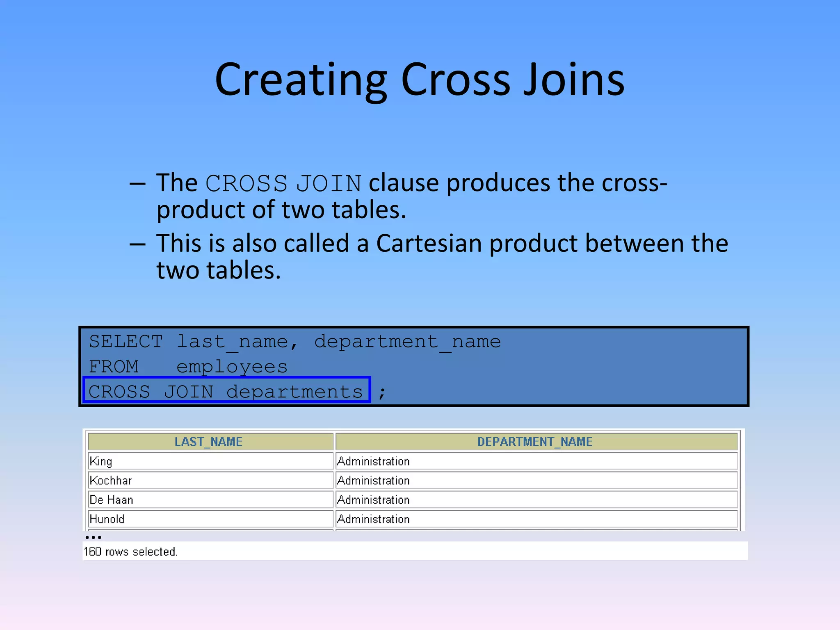Click the SELECT last_name, department_name line
This screenshot has height=630, width=840.
tap(294, 342)
